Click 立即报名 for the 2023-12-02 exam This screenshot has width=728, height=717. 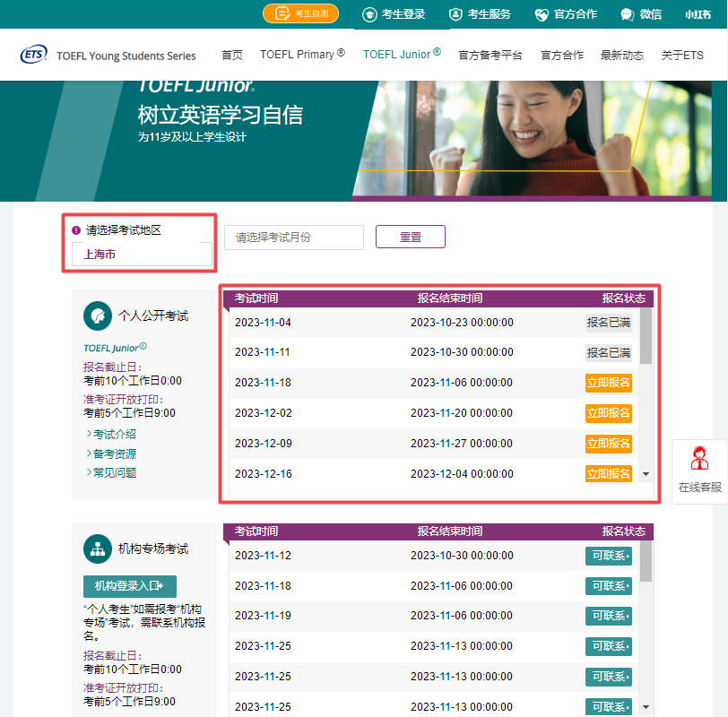608,413
